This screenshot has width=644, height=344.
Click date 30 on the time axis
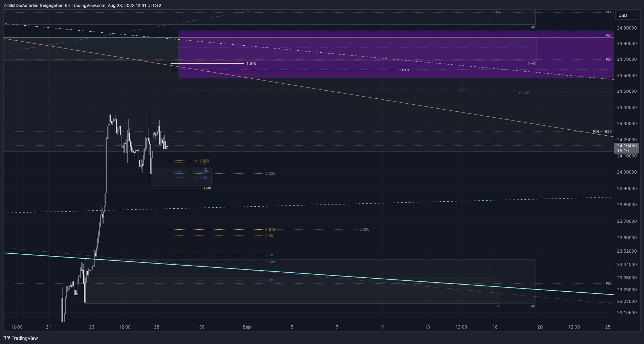click(x=202, y=327)
